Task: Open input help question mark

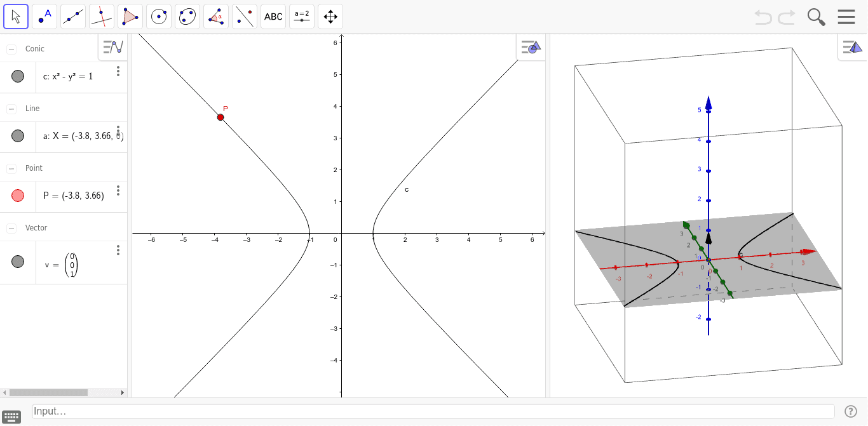Action: pos(851,411)
